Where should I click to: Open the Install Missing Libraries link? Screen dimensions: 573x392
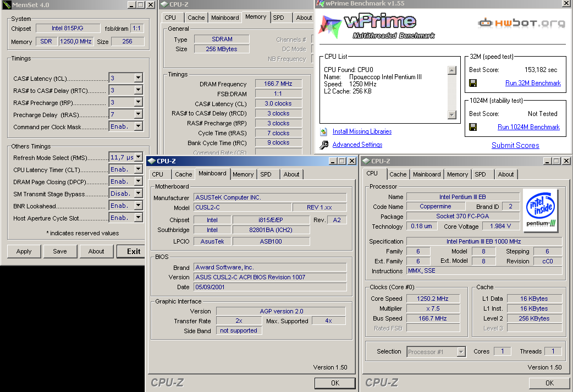pyautogui.click(x=362, y=131)
